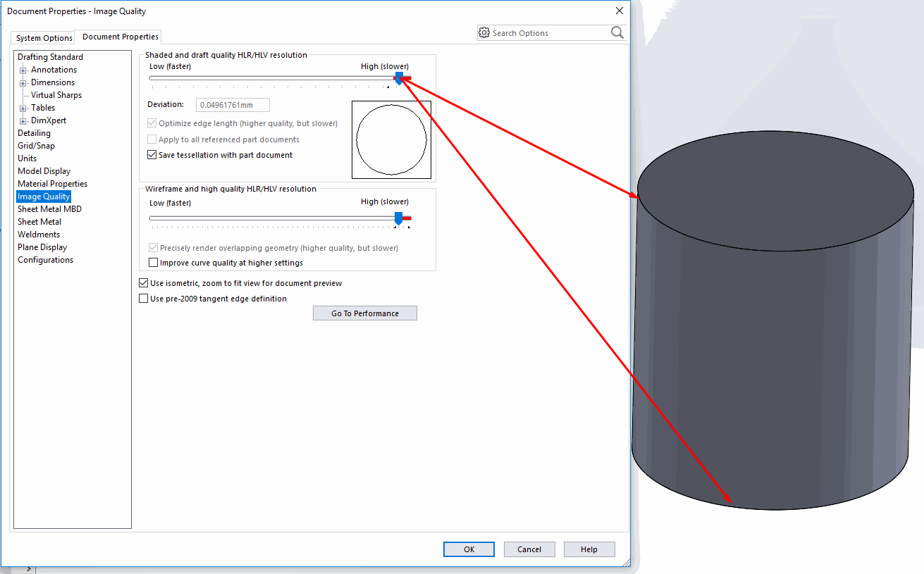The image size is (924, 574).
Task: Switch to the System Options tab
Action: point(44,38)
